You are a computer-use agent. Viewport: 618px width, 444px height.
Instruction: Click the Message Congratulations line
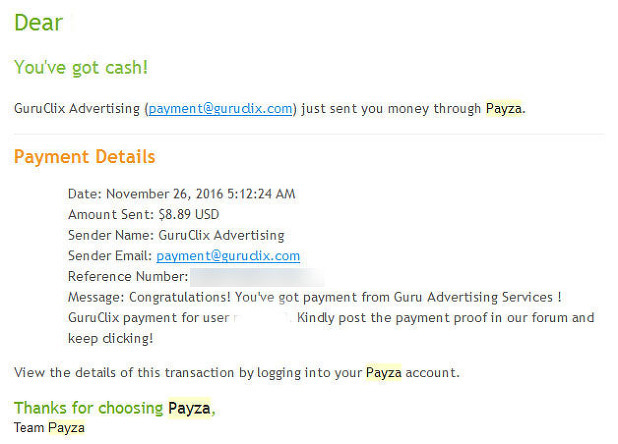click(315, 297)
